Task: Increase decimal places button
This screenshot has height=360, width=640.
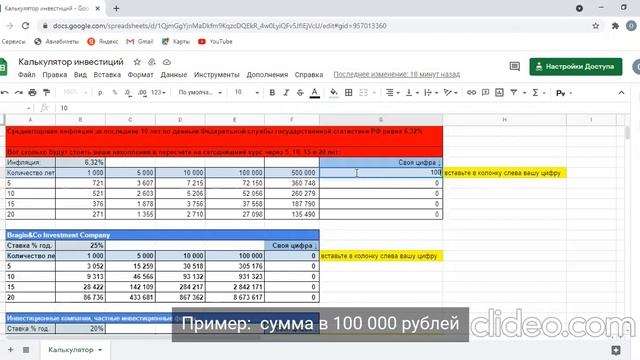Action: (142, 93)
